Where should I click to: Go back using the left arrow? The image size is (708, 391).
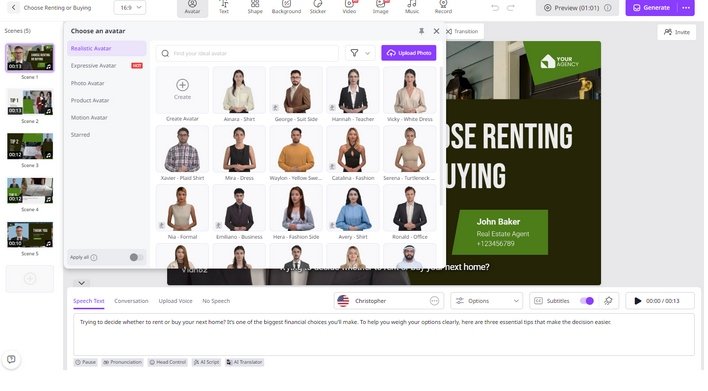[14, 8]
